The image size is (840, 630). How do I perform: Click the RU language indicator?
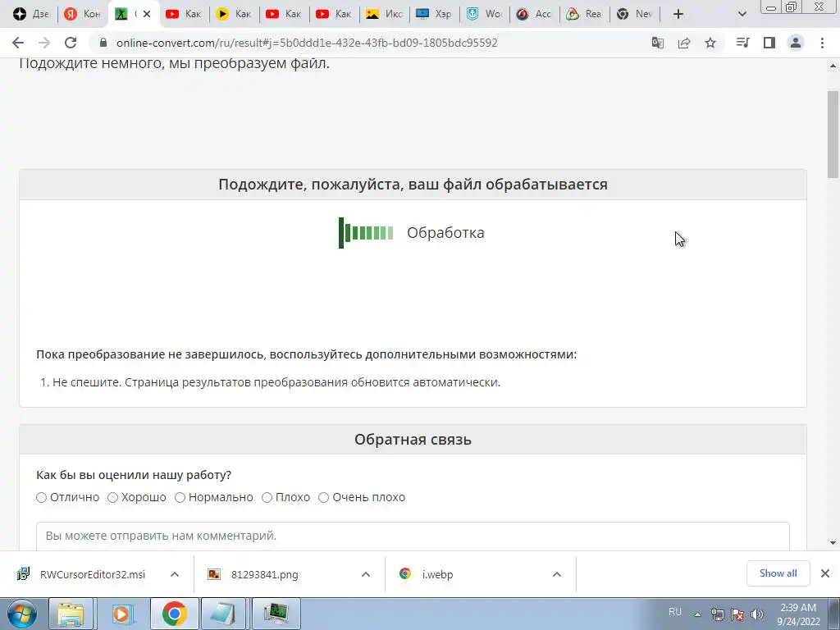click(675, 612)
